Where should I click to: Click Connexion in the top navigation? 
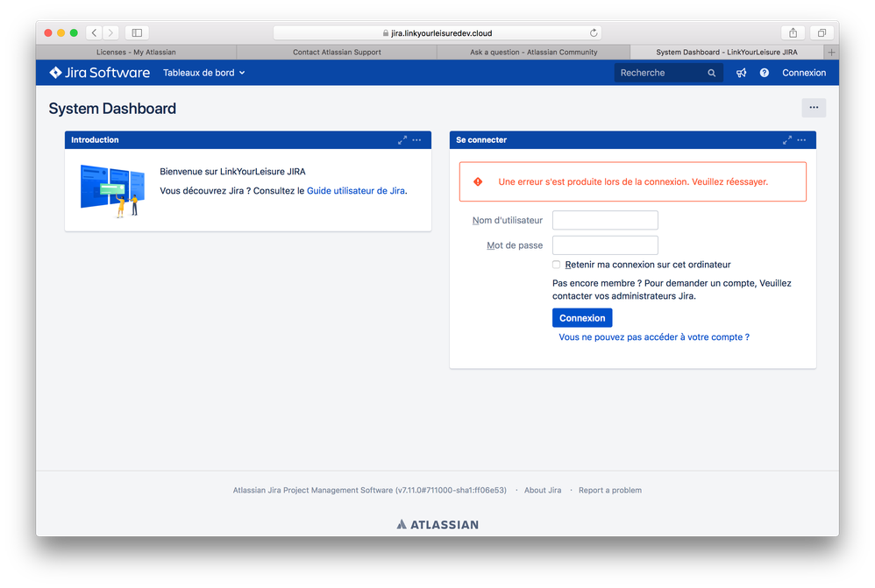pyautogui.click(x=804, y=73)
